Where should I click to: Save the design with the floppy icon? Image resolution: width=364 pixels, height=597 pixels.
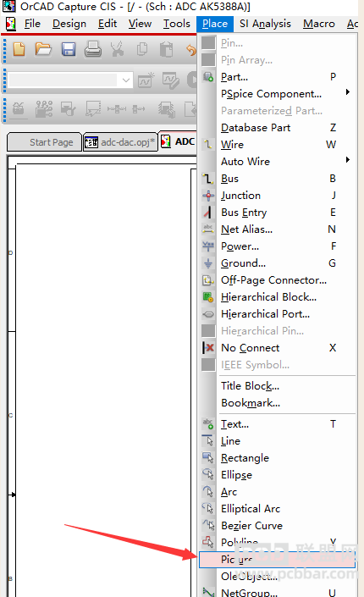pyautogui.click(x=69, y=49)
